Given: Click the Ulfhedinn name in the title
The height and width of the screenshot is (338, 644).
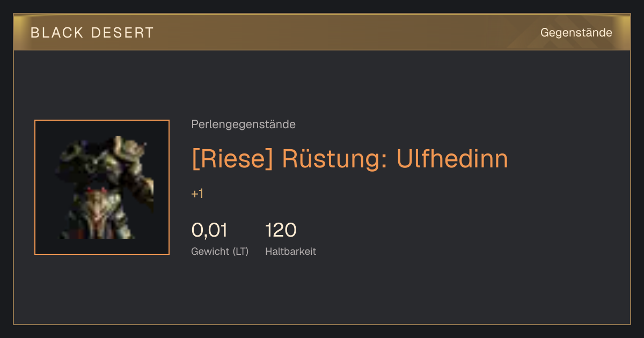Looking at the screenshot, I should point(452,159).
